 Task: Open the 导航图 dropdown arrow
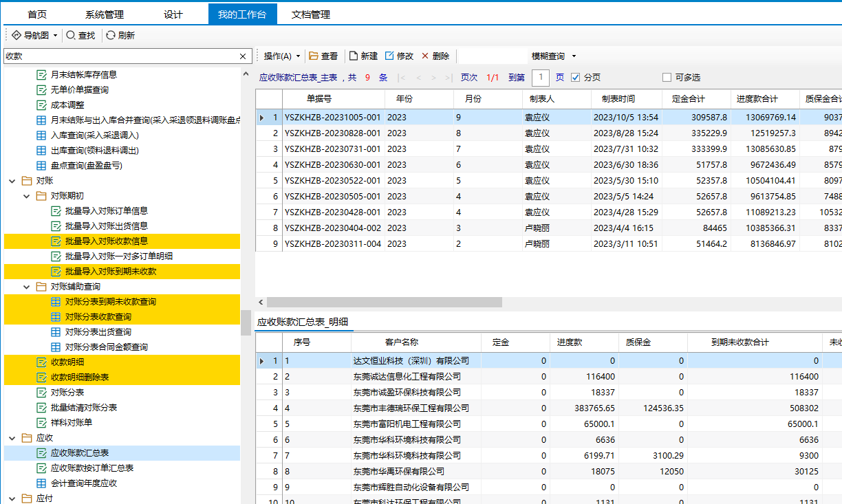55,35
